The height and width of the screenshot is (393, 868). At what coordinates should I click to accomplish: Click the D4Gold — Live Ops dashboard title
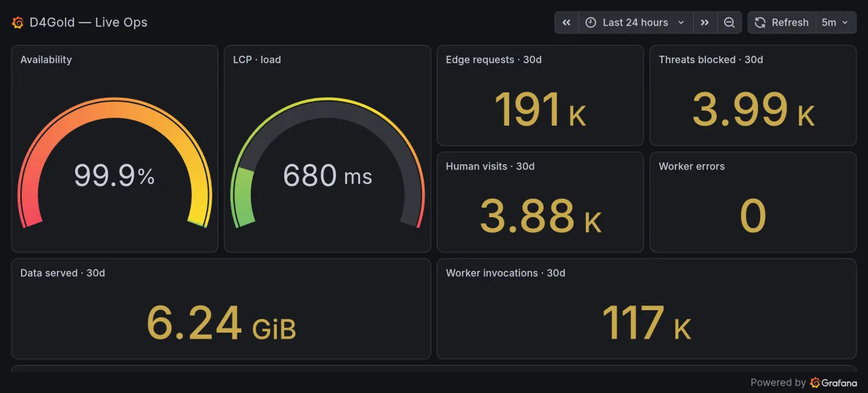88,22
